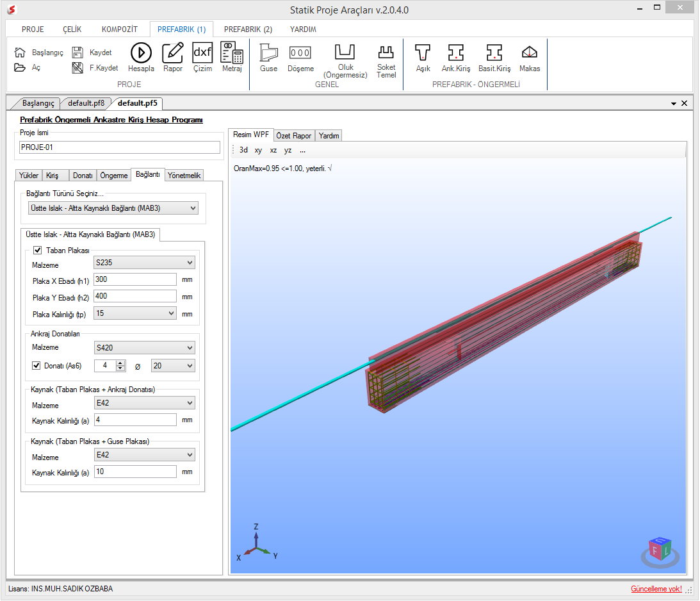Increase the Donatı (As6) count spinner
The image size is (700, 601).
120,363
